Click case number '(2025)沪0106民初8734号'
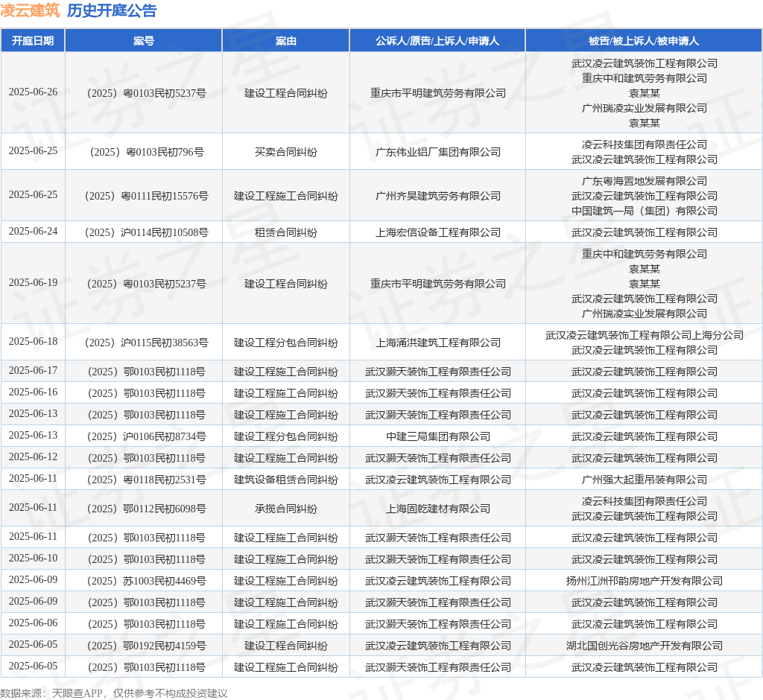Viewport: 763px width, 700px height. point(147,437)
